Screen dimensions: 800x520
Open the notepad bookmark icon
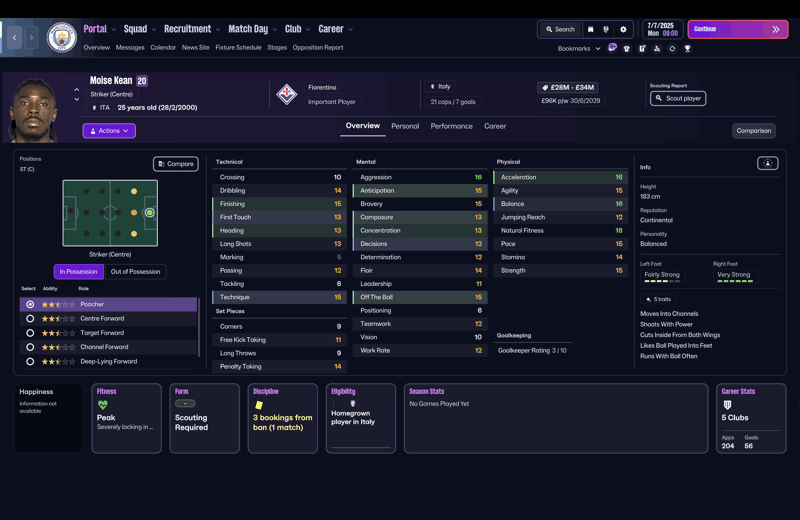pos(642,48)
